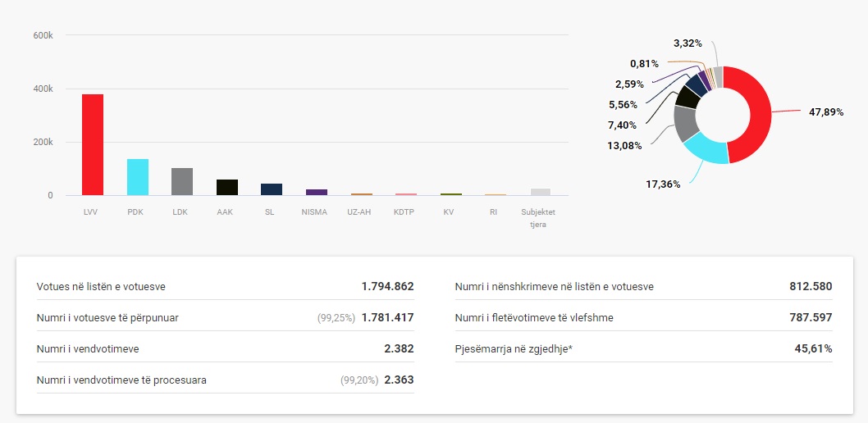Click the cyan PDK bar in the bar chart
This screenshot has width=868, height=423.
[x=137, y=177]
